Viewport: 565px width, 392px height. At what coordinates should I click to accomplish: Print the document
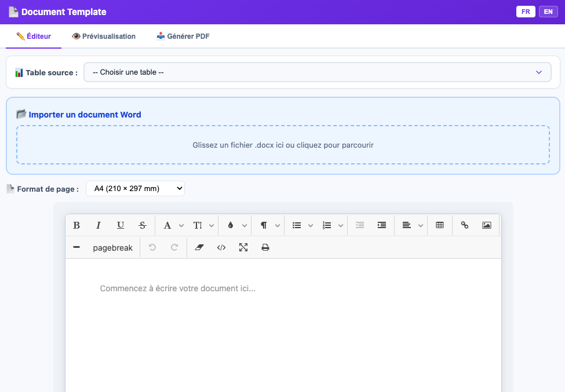coord(265,247)
